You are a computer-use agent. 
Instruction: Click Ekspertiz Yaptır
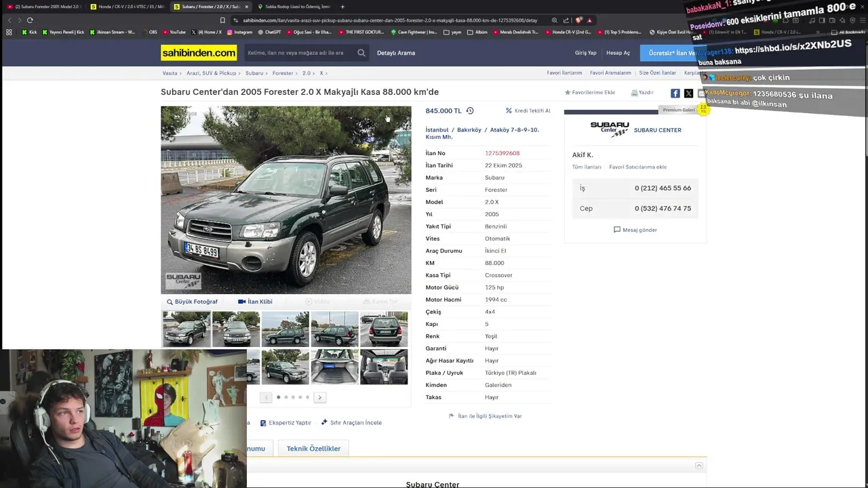(285, 422)
